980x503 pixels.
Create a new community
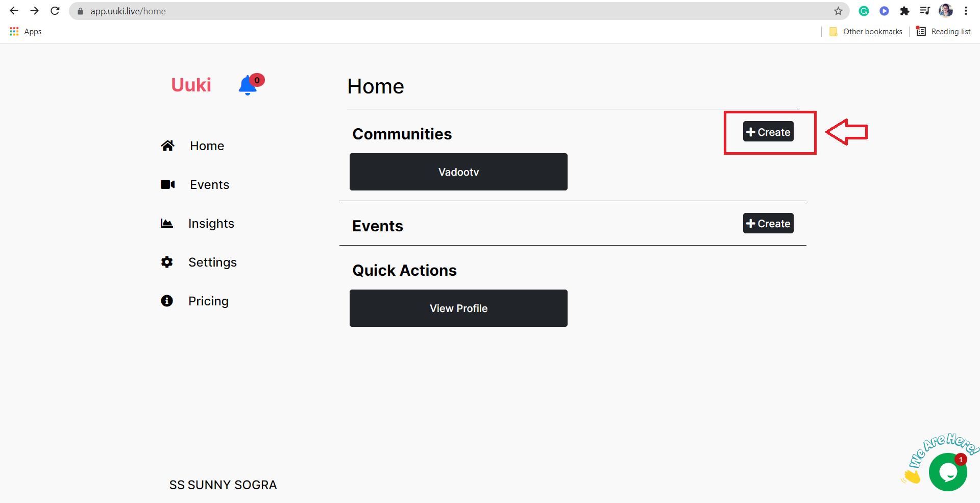[768, 132]
